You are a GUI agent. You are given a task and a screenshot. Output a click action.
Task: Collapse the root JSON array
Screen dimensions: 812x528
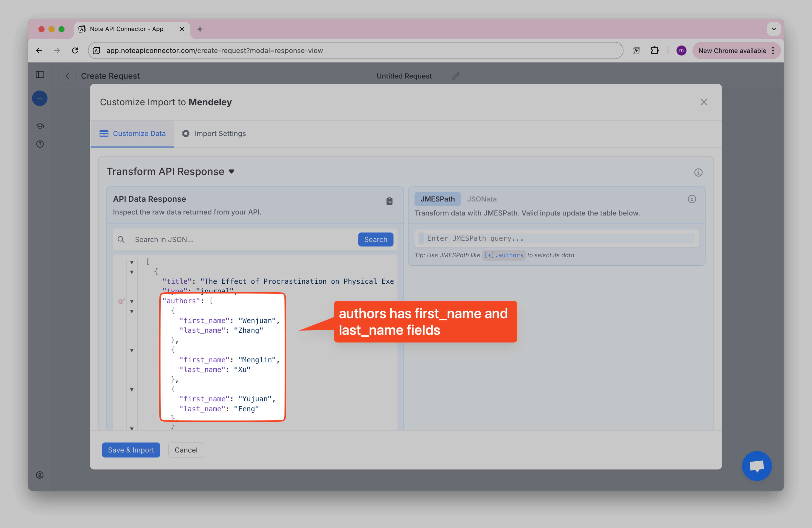coord(132,262)
